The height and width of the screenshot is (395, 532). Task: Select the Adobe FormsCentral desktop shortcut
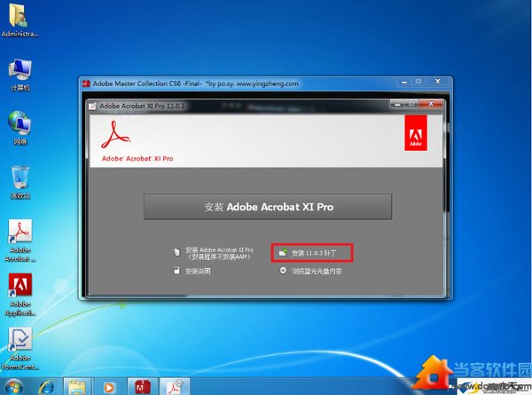(x=20, y=349)
